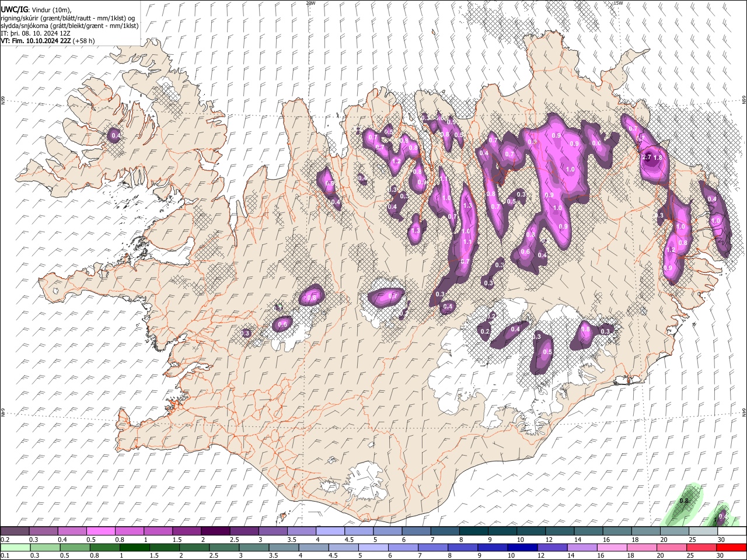Viewport: 747px width, 560px height.
Task: Select the bright red 30 swatch in bottom legend row
Action: pyautogui.click(x=731, y=548)
